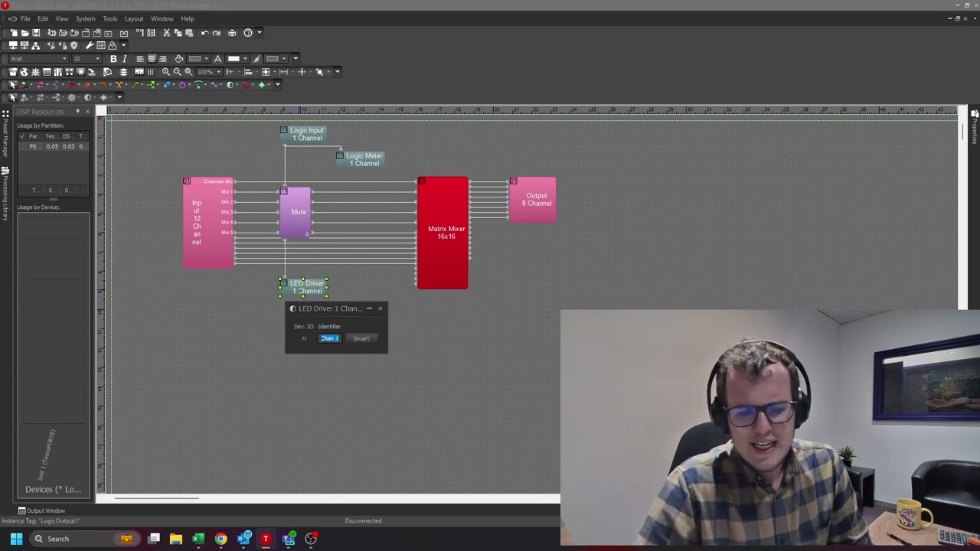Open the File menu

25,18
